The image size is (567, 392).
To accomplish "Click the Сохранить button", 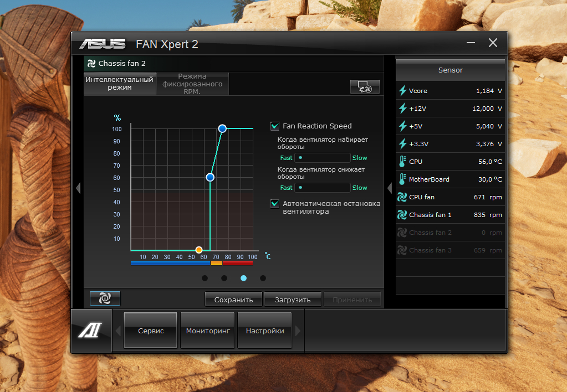I will coord(233,300).
